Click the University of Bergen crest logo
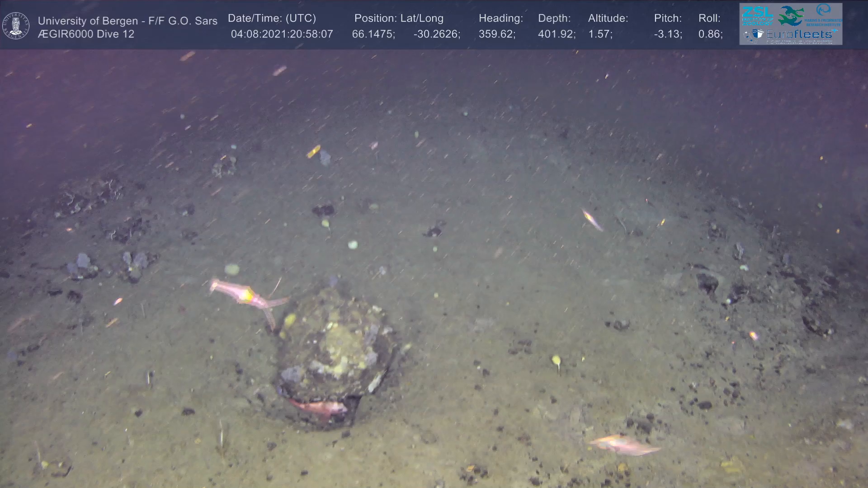868x488 pixels. pyautogui.click(x=16, y=25)
